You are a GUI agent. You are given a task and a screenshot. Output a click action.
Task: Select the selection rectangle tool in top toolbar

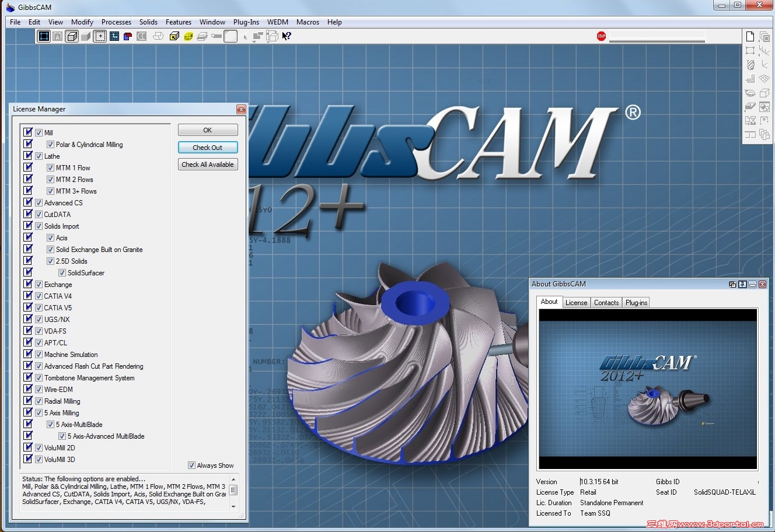point(102,36)
